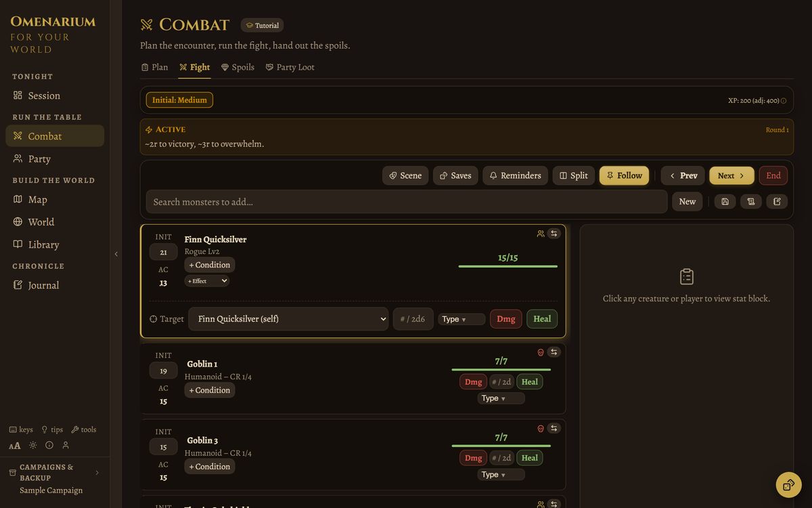The width and height of the screenshot is (812, 508).
Task: Toggle Follow active turn pin
Action: [x=624, y=175]
